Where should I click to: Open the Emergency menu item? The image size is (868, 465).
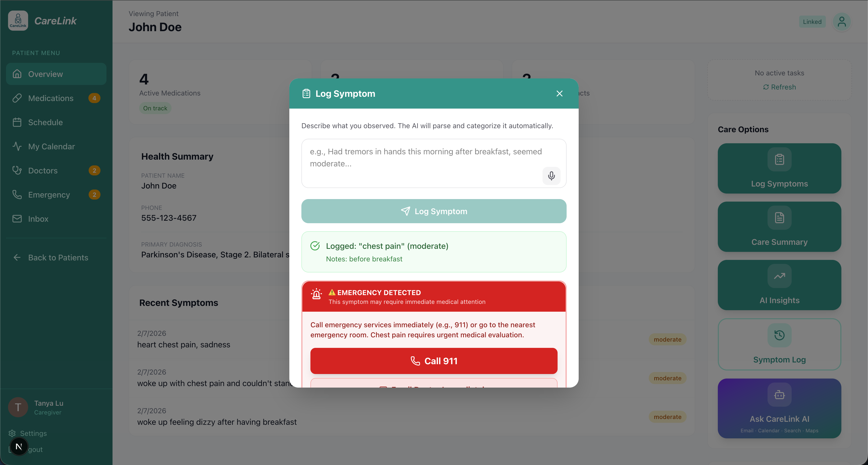point(49,195)
